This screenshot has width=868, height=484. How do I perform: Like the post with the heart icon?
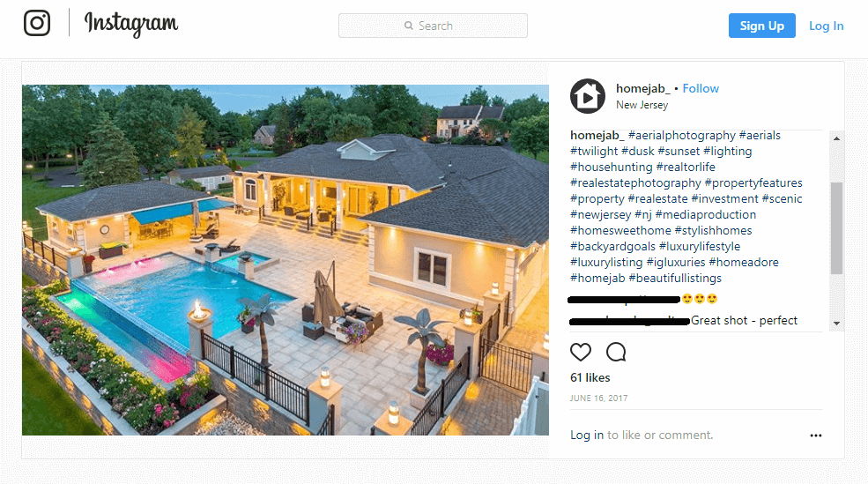coord(580,352)
